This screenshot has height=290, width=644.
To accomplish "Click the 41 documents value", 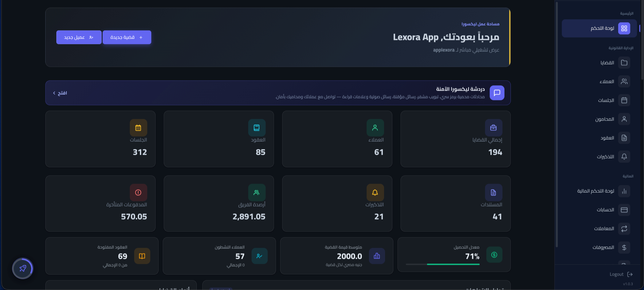I will click(x=497, y=217).
